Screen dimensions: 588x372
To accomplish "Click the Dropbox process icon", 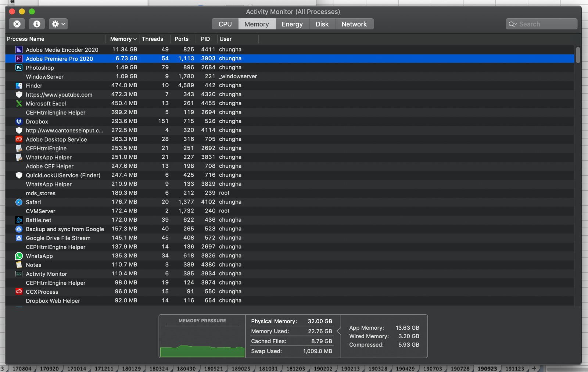I will [x=19, y=121].
